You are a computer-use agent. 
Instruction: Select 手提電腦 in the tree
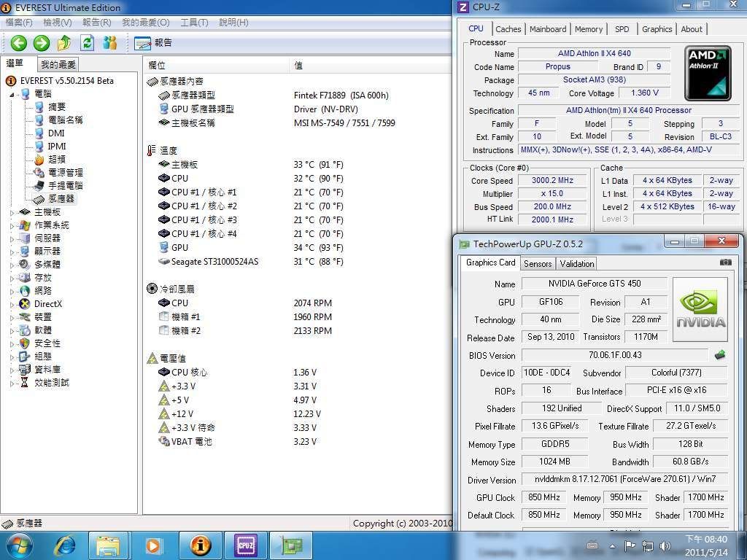[65, 186]
